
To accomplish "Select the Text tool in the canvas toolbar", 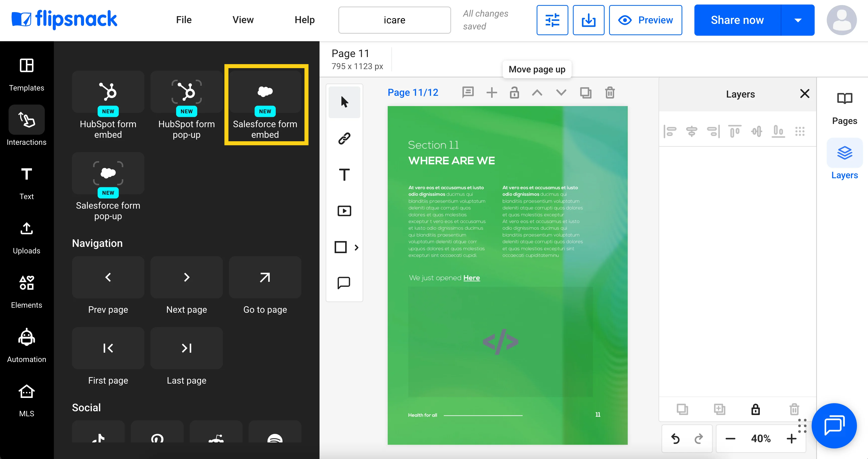I will click(x=344, y=175).
